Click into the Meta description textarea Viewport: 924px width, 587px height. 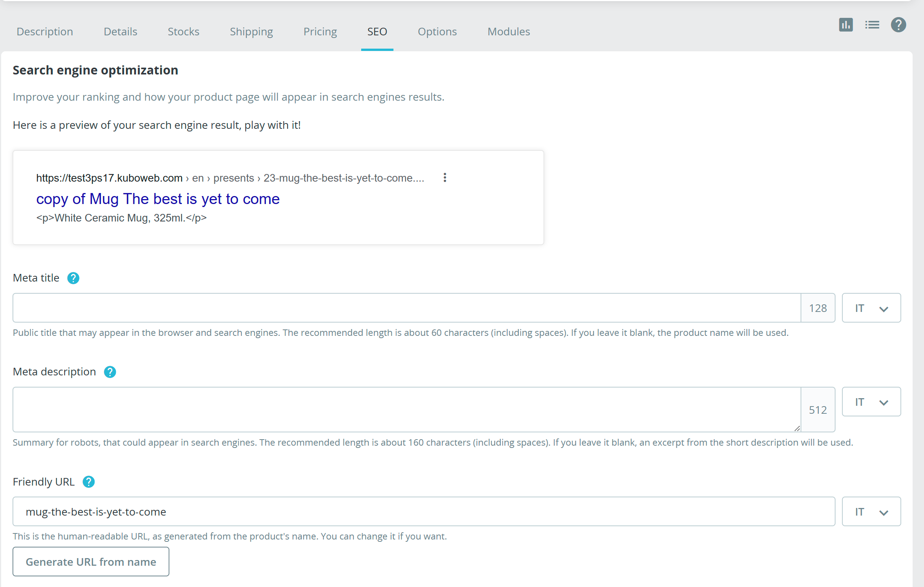click(x=406, y=409)
